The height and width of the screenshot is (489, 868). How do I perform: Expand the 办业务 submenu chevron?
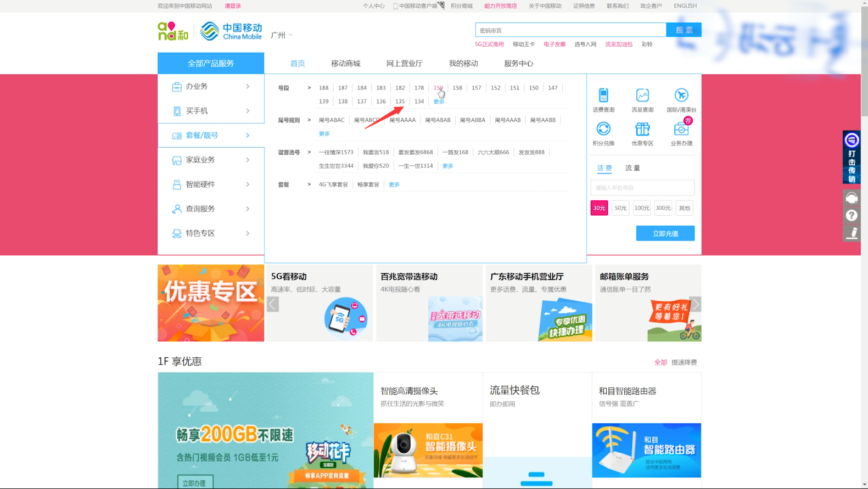tap(248, 87)
